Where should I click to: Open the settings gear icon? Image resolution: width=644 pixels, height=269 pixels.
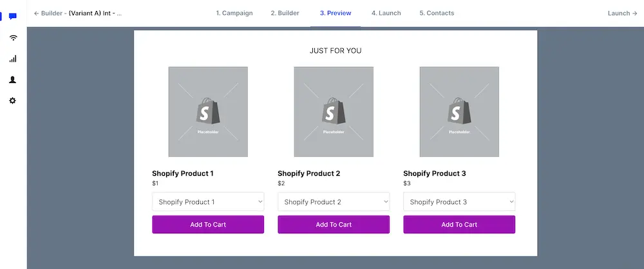click(x=13, y=101)
